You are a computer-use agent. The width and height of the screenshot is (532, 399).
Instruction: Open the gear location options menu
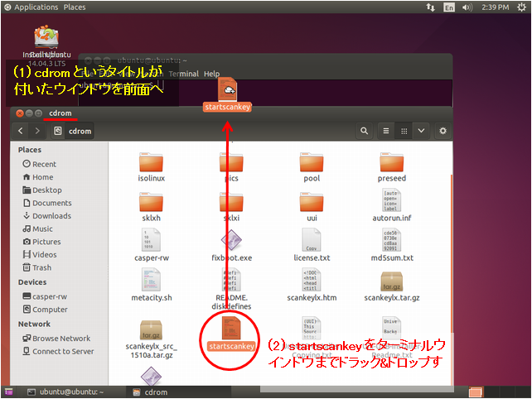pos(443,131)
